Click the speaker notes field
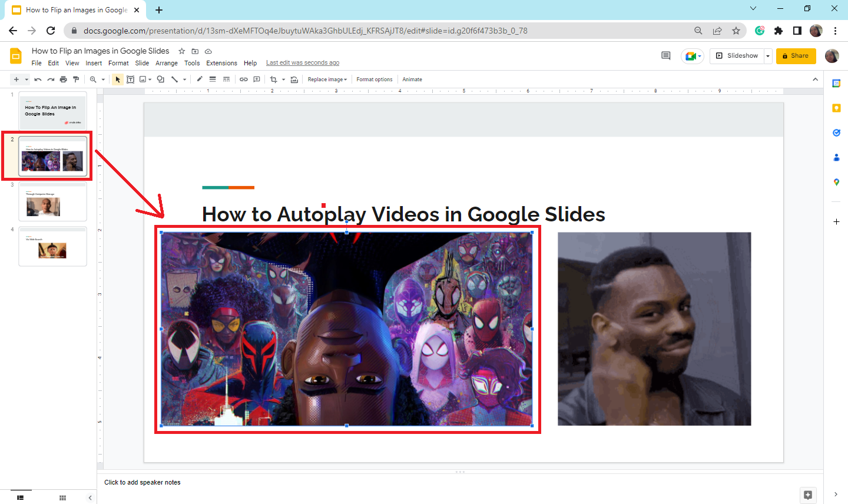 pos(460,482)
